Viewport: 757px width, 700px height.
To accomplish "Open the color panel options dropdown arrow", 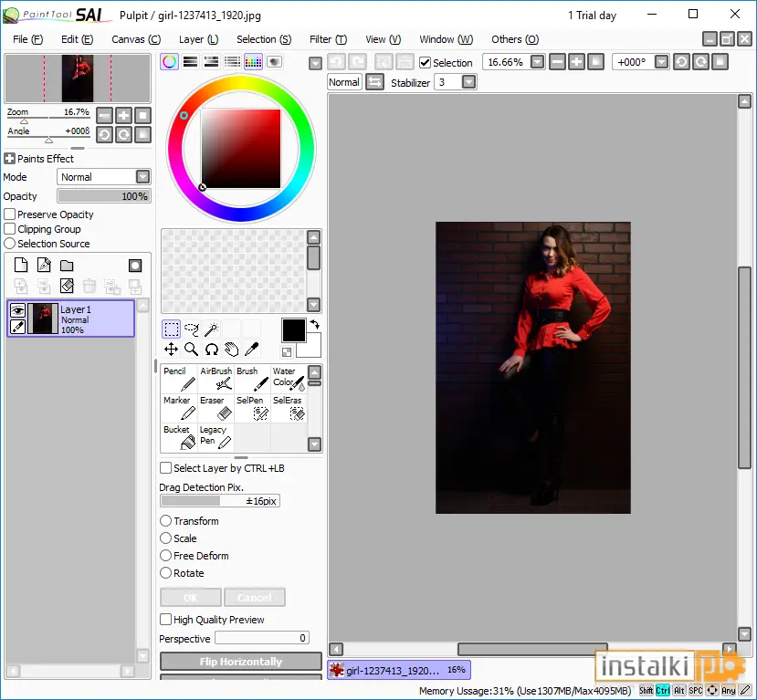I will (x=315, y=63).
